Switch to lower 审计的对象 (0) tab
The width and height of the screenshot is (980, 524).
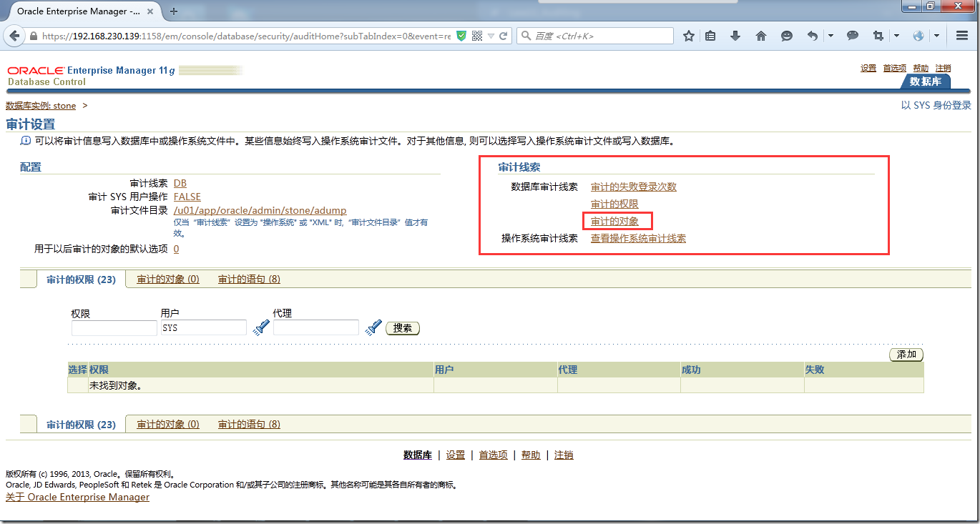pyautogui.click(x=168, y=424)
